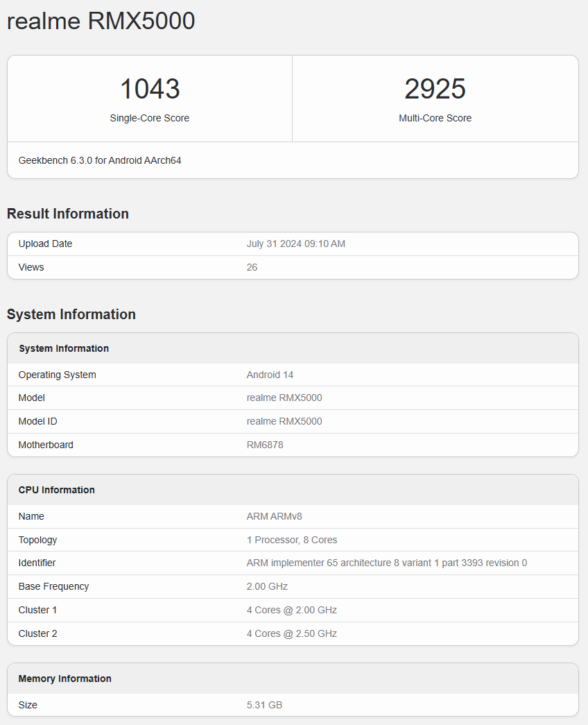Click the Model row realme RMX5000
This screenshot has width=588, height=725.
[284, 398]
